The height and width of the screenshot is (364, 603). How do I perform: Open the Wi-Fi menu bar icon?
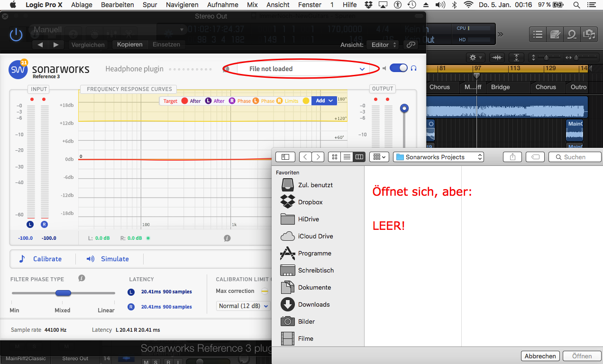click(x=468, y=5)
